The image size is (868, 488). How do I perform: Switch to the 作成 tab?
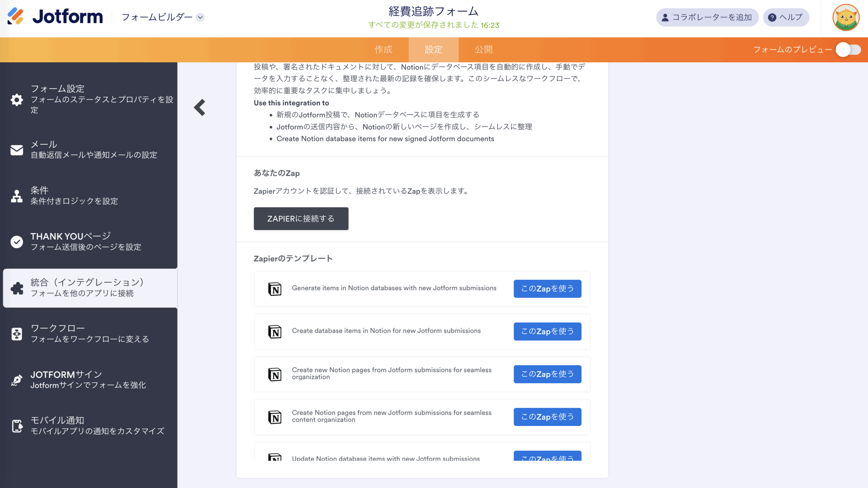pos(383,50)
